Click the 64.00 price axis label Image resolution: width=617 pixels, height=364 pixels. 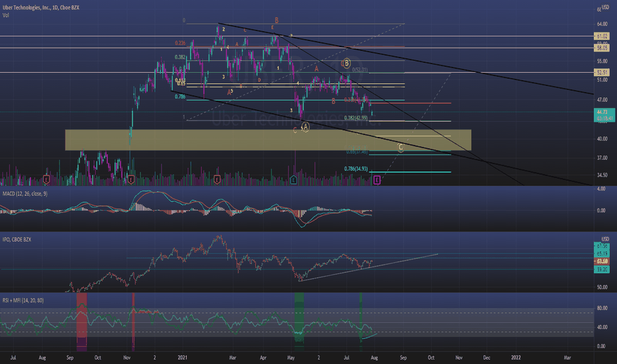pos(602,24)
